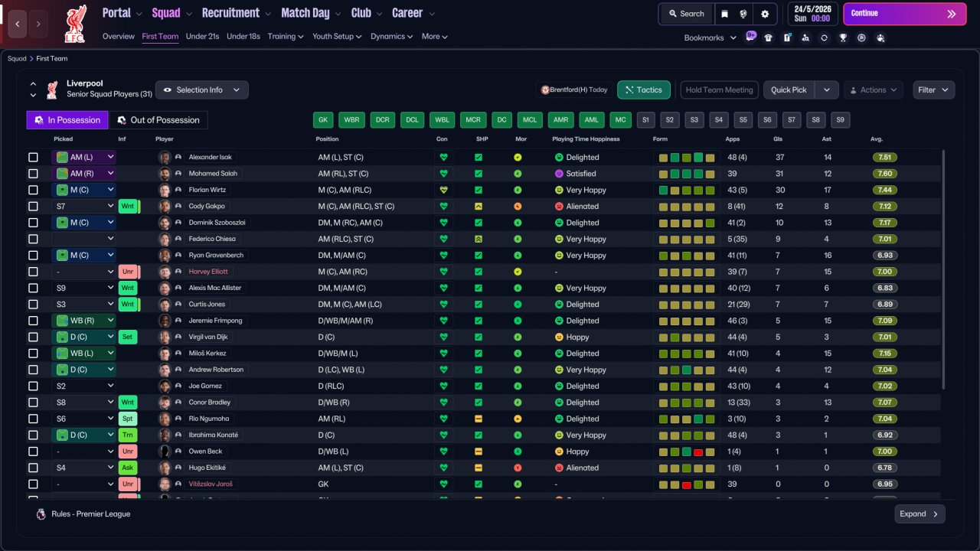980x551 pixels.
Task: Click Vítězslav Jaroš's form squares
Action: [686, 484]
